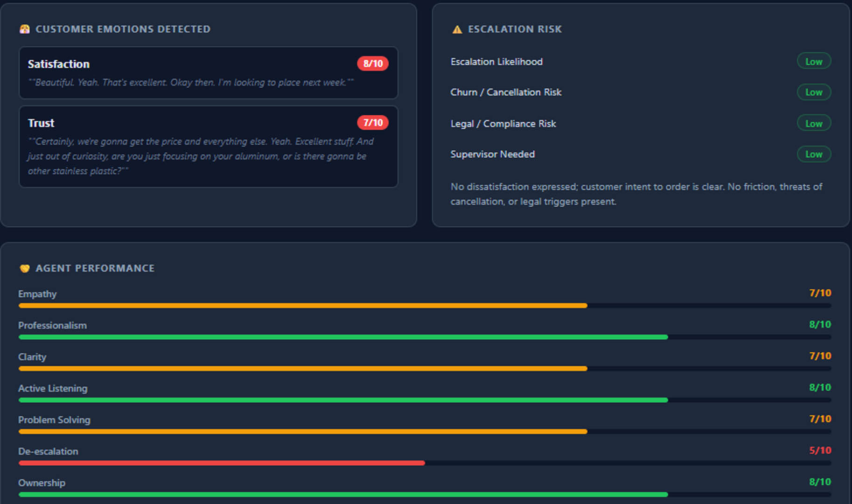Click the Customer Emotions Detected face icon
Screen dimensions: 852x504
pyautogui.click(x=25, y=29)
